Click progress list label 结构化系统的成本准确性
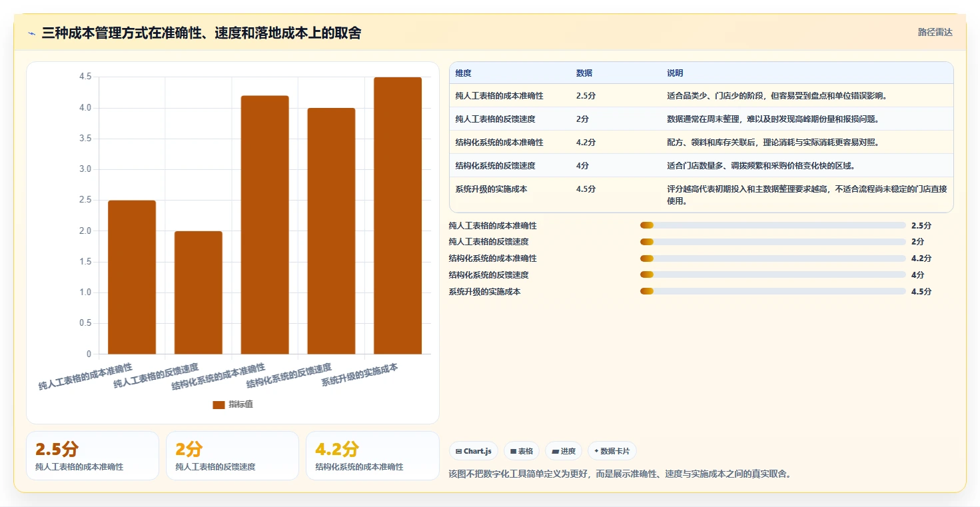Image resolution: width=980 pixels, height=507 pixels. tap(493, 258)
